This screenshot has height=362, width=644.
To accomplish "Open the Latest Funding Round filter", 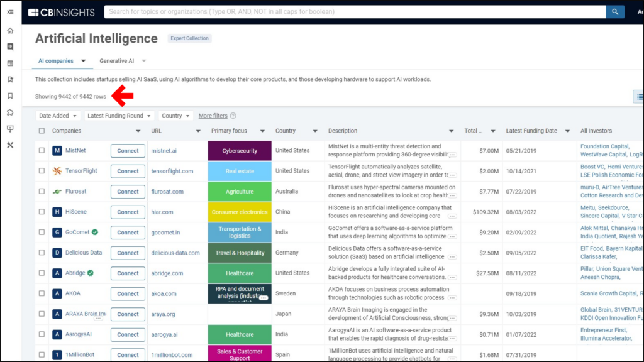I will tap(119, 116).
